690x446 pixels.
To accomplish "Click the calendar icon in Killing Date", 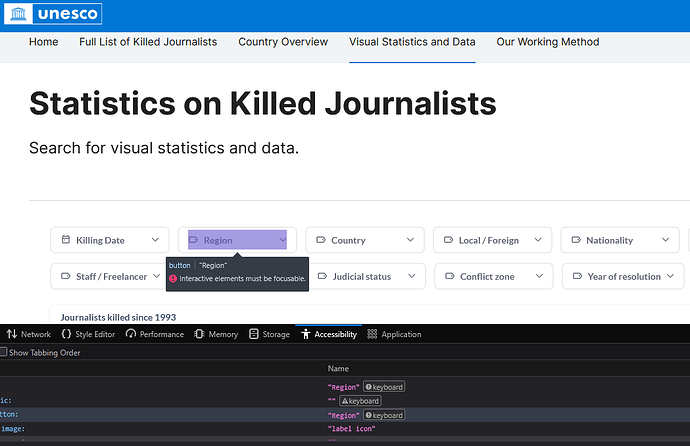I will pos(66,239).
